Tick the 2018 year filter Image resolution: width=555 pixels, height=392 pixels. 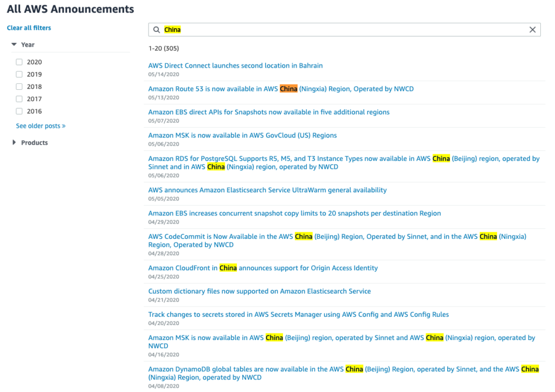[20, 87]
